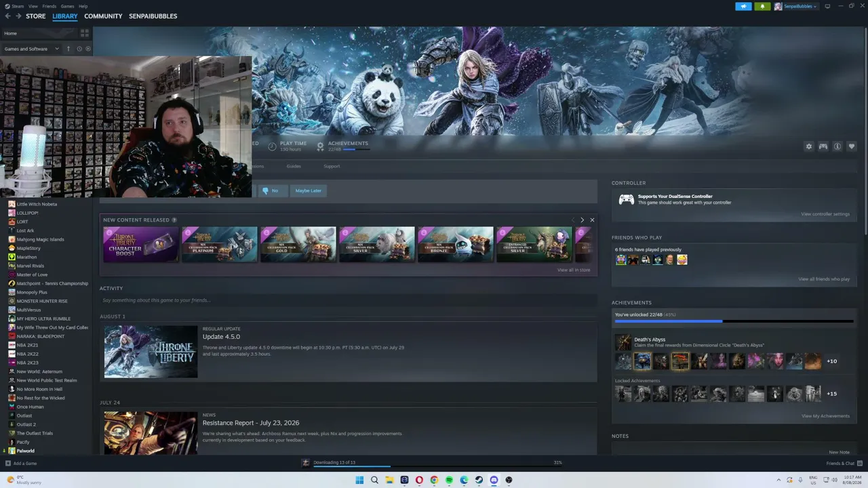Show next new content items
Viewport: 868px width, 488px height.
[x=582, y=220]
